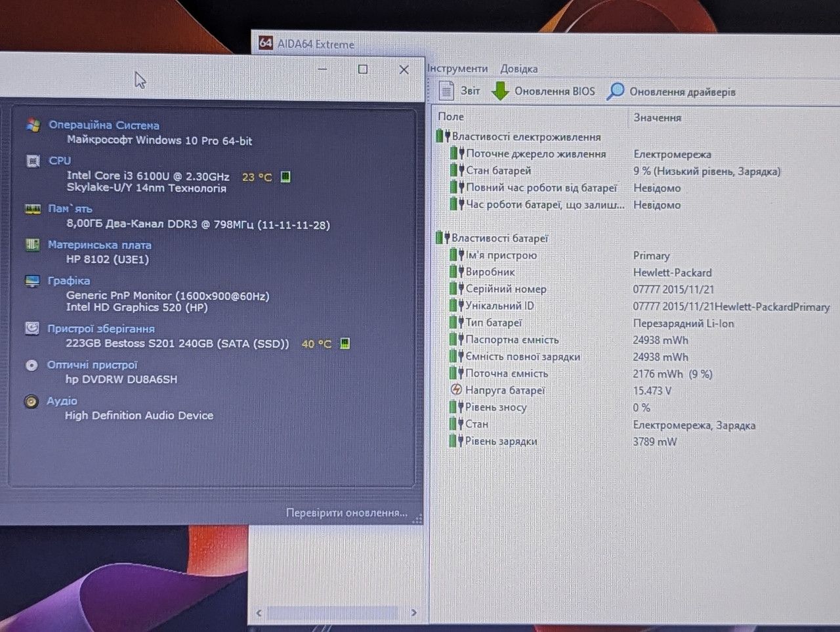Open the Операційна Система section link
This screenshot has height=632, width=840.
(x=104, y=125)
